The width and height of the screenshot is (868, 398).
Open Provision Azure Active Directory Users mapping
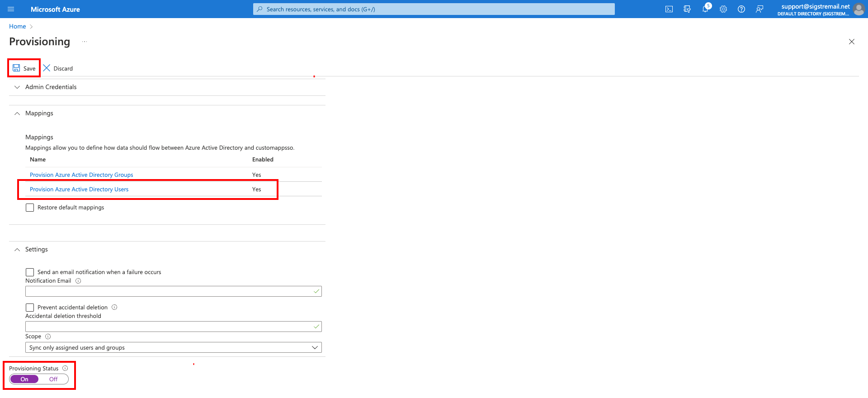[x=79, y=189]
